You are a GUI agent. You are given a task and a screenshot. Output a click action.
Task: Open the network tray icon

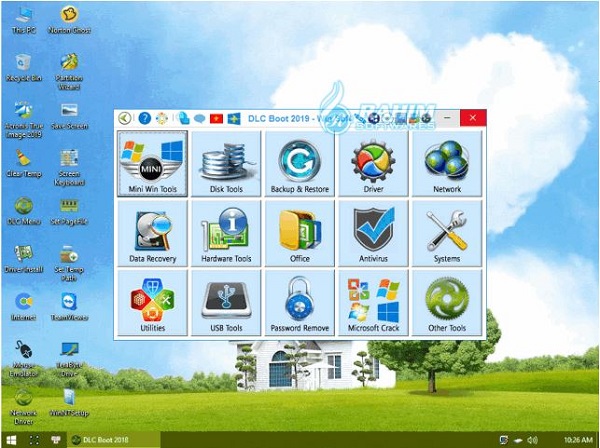pos(504,440)
